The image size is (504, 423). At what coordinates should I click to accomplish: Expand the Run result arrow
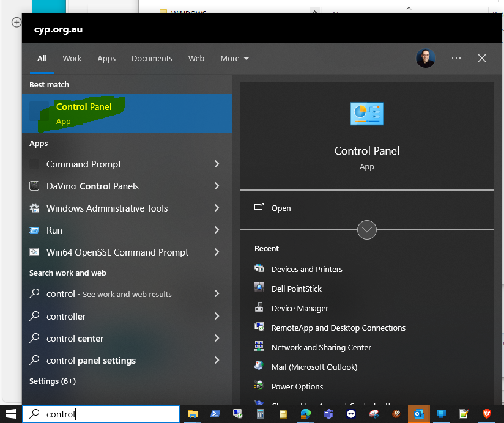pos(217,230)
